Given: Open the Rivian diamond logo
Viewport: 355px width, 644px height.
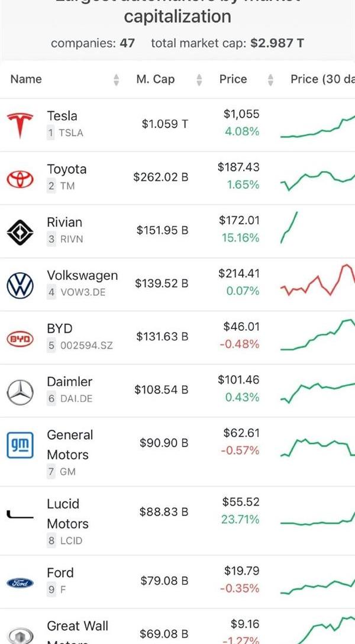Looking at the screenshot, I should [20, 232].
